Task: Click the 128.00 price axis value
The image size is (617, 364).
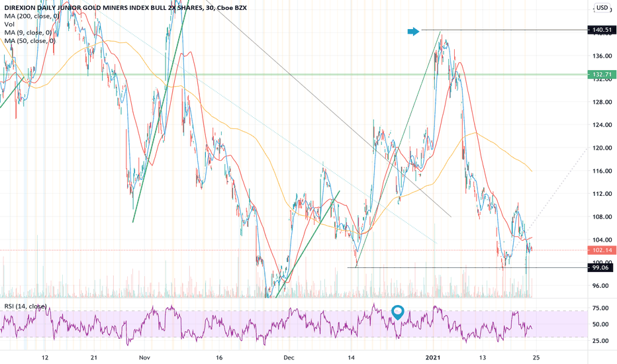Action: click(x=602, y=102)
